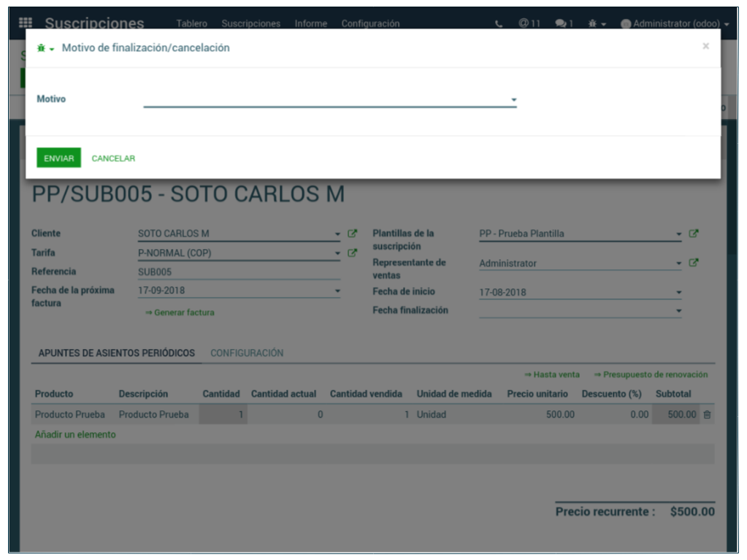
Task: Click the phone icon in top bar
Action: pos(499,23)
